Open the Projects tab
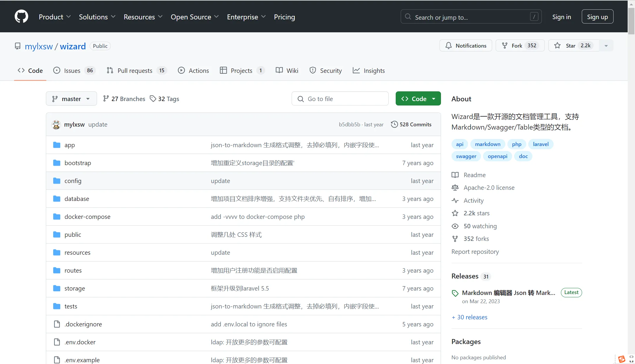Image resolution: width=635 pixels, height=364 pixels. [x=242, y=71]
